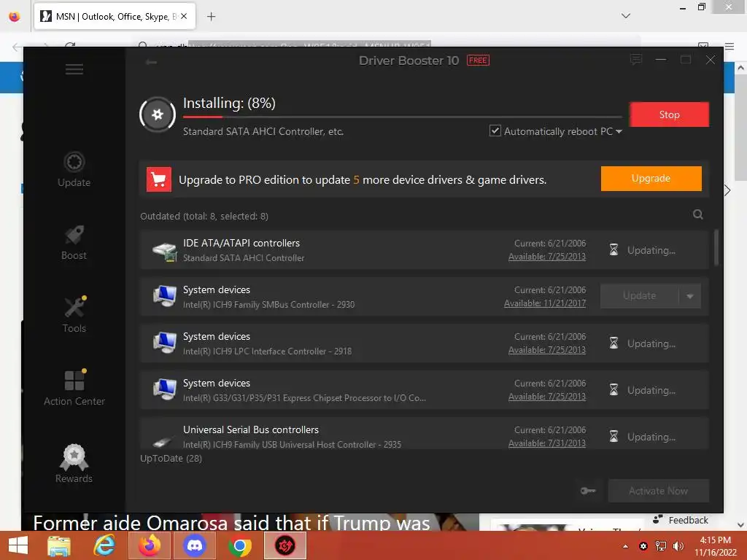Open the Tools section in sidebar

(x=74, y=315)
